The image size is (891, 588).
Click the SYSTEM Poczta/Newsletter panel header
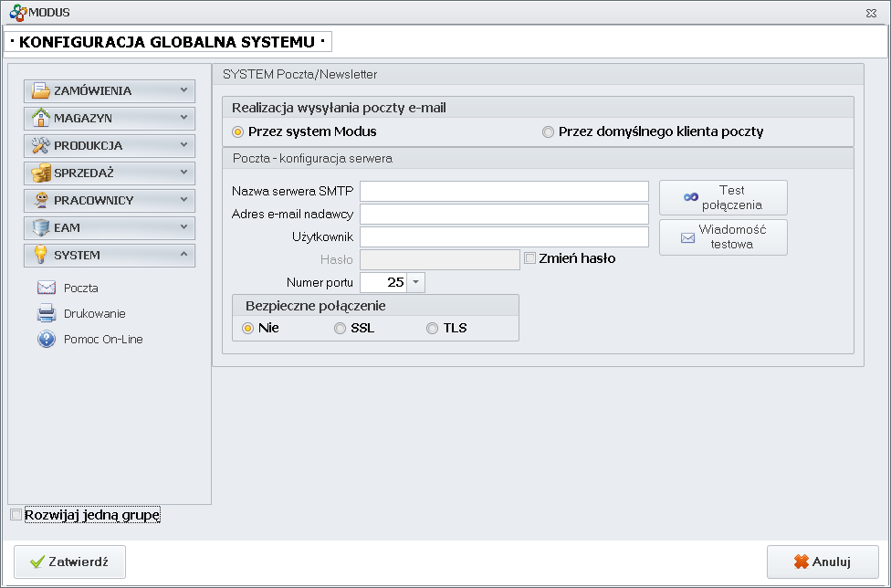point(538,75)
